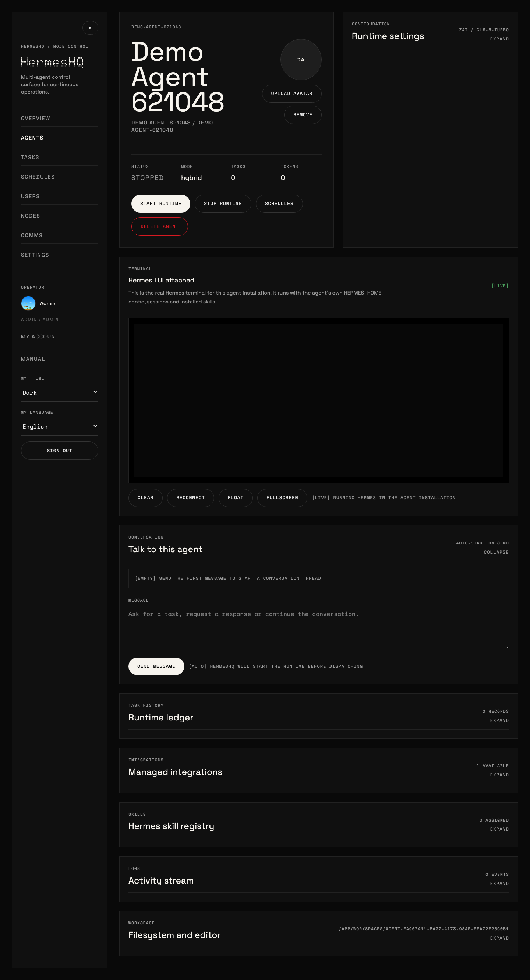
Task: Click the Admin operator avatar image
Action: pos(28,303)
